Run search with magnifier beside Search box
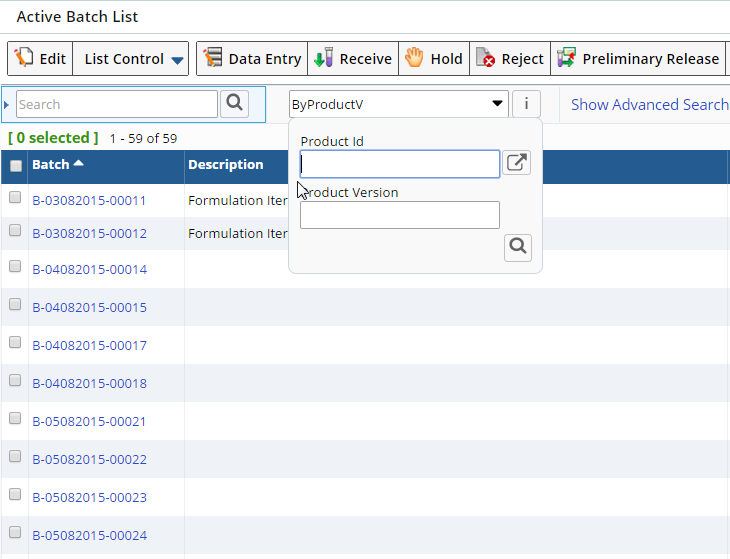The image size is (730, 559). (x=234, y=103)
